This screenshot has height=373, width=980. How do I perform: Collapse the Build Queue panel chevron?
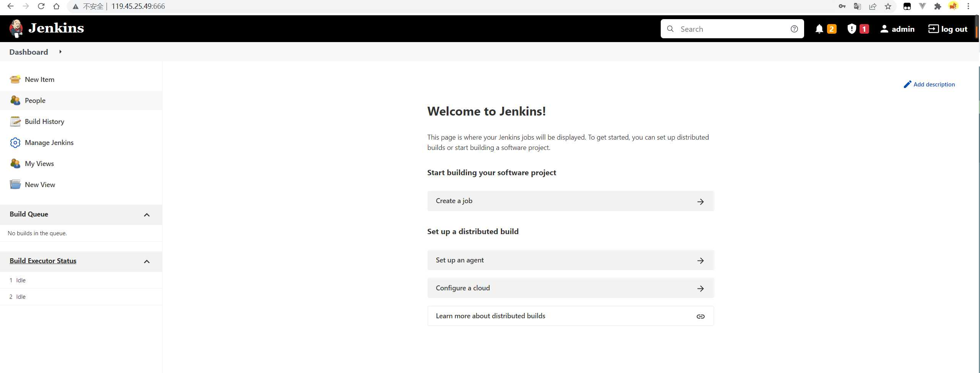pos(147,215)
